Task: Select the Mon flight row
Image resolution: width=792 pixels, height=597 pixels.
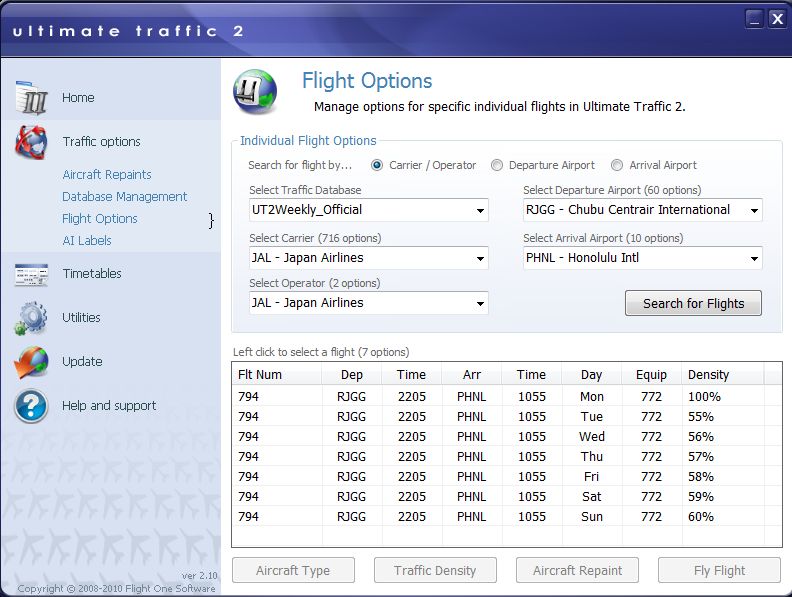Action: click(x=507, y=396)
